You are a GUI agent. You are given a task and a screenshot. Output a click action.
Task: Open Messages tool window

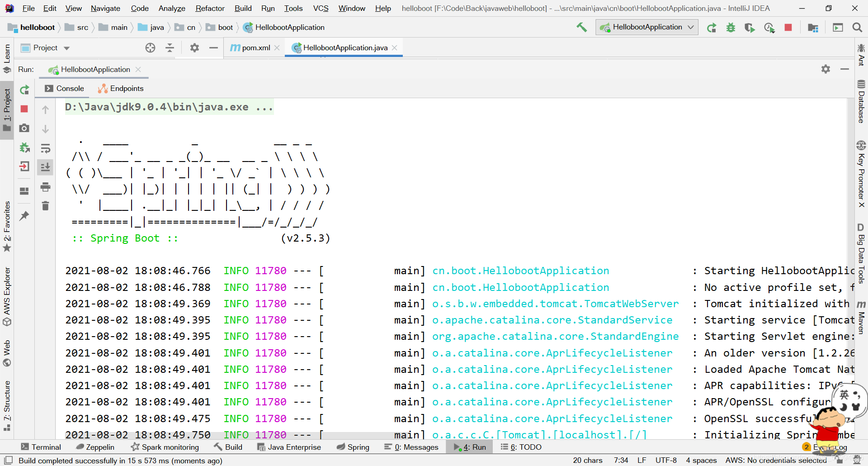tap(411, 447)
